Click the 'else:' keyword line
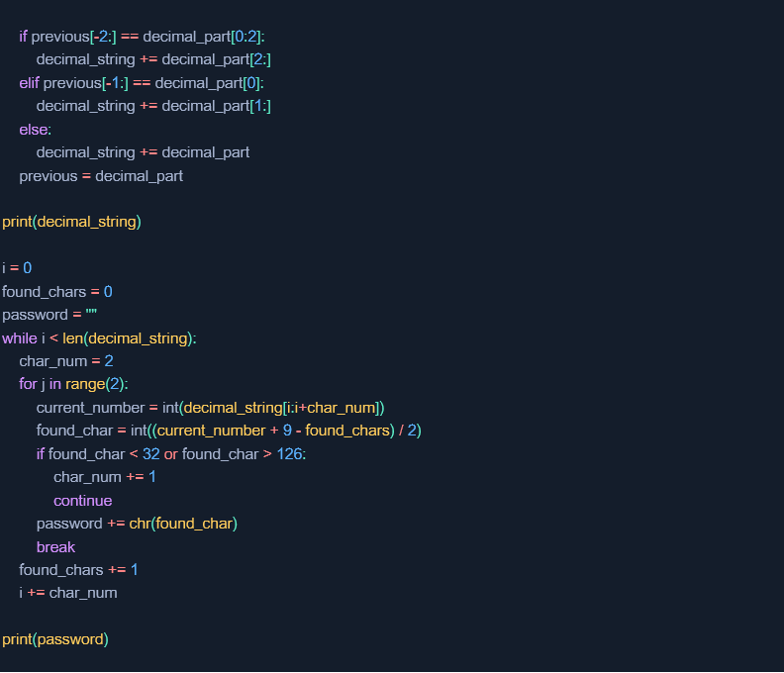The width and height of the screenshot is (784, 673). (x=35, y=130)
